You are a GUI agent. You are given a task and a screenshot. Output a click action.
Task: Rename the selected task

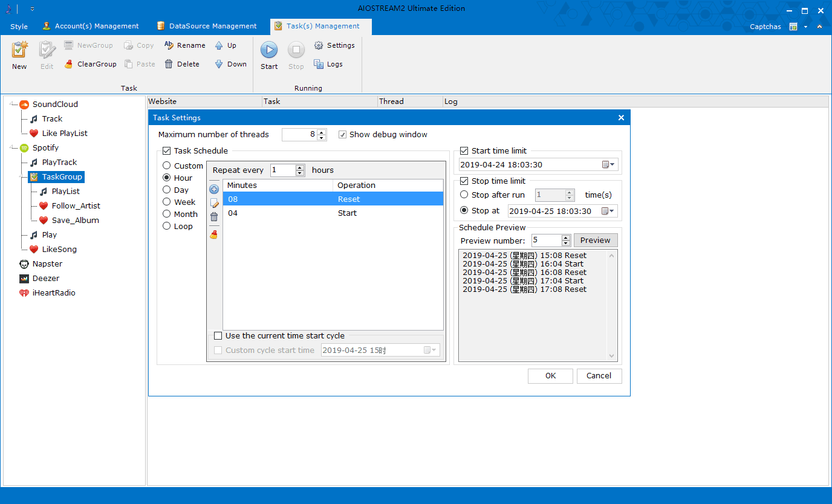click(x=184, y=45)
